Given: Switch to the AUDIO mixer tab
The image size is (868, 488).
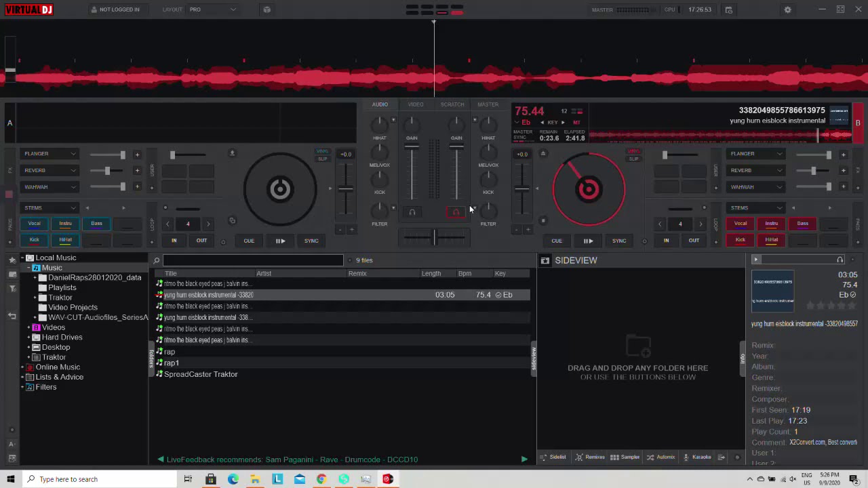Looking at the screenshot, I should [x=380, y=104].
